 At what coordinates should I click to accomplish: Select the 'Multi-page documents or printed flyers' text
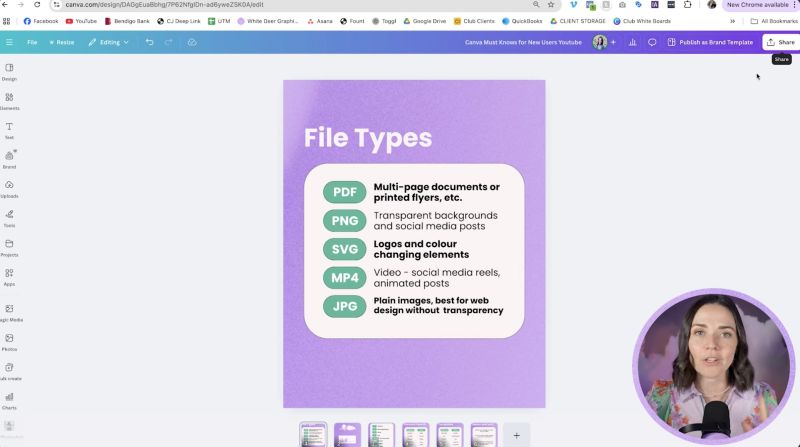436,192
